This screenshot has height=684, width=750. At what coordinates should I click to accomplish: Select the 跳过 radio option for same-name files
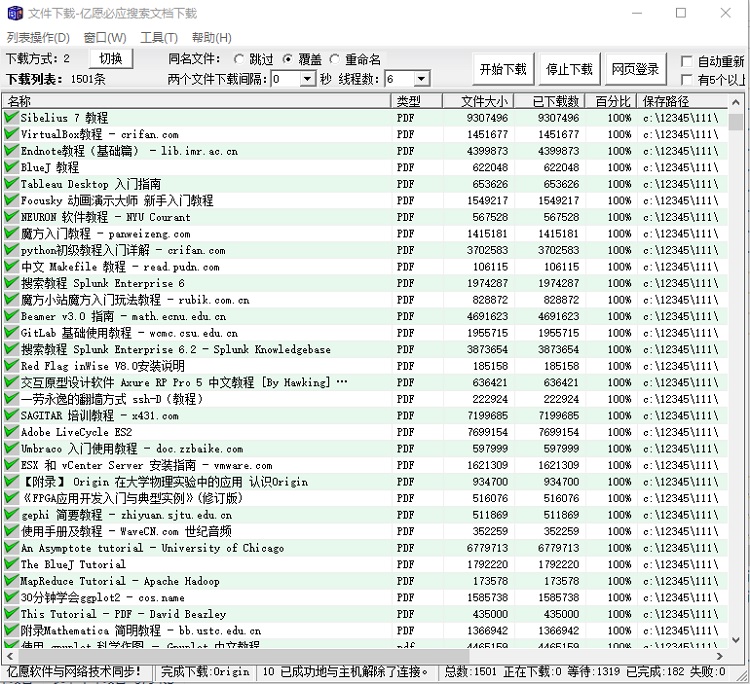tap(239, 59)
